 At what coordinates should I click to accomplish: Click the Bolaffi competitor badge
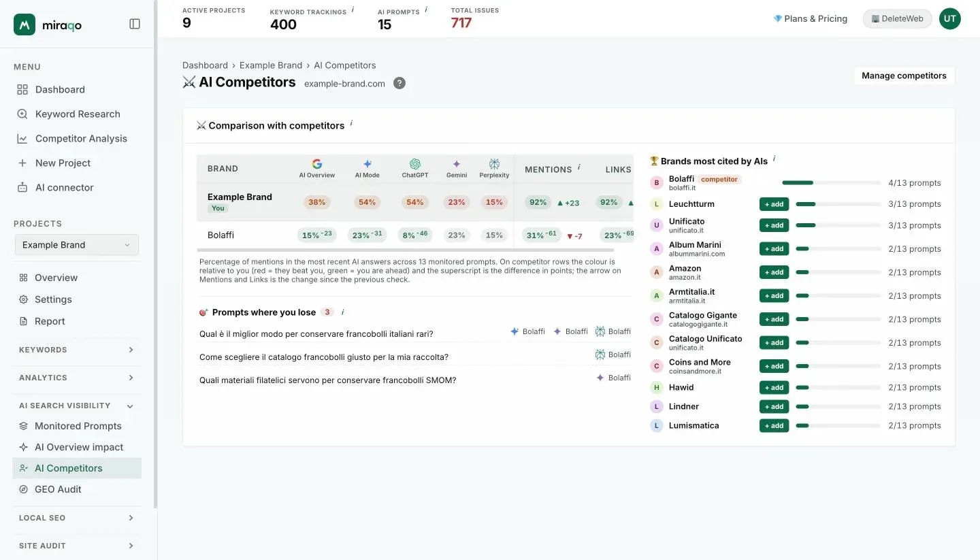click(719, 180)
